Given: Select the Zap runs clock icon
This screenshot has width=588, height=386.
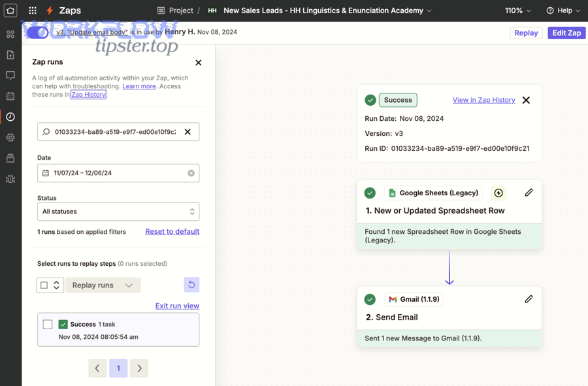Looking at the screenshot, I should tap(10, 117).
